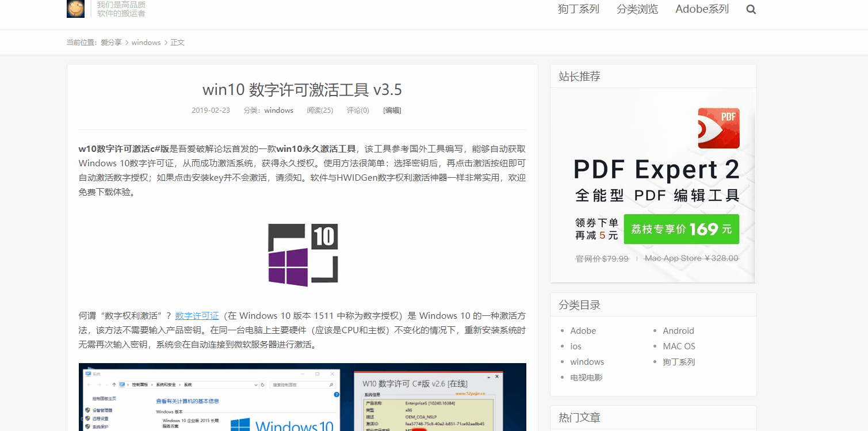Click the 分类目录 sidebar heading
This screenshot has height=431, width=868.
point(579,305)
